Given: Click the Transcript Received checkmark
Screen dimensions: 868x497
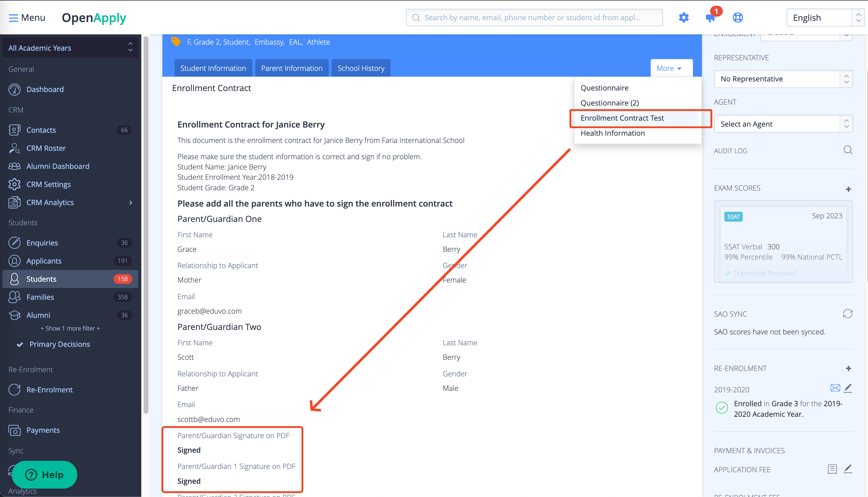Looking at the screenshot, I should tap(728, 273).
